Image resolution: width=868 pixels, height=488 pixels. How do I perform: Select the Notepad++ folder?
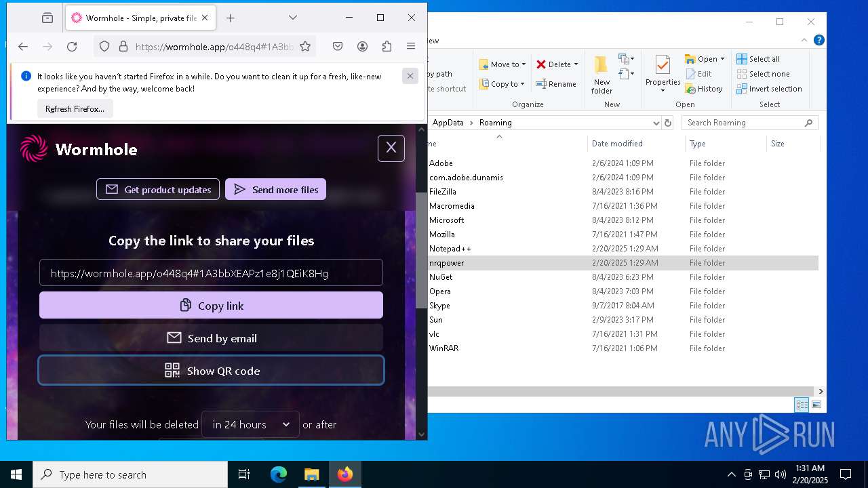click(x=623, y=249)
